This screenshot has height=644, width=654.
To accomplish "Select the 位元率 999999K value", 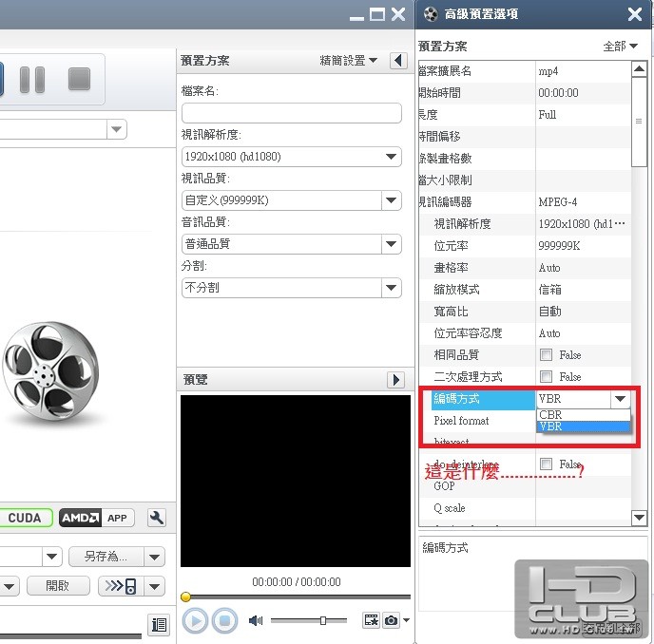I will click(x=583, y=246).
